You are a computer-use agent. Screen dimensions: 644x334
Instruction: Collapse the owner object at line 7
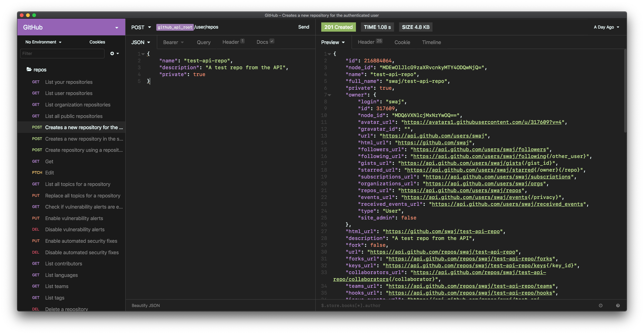pos(330,95)
